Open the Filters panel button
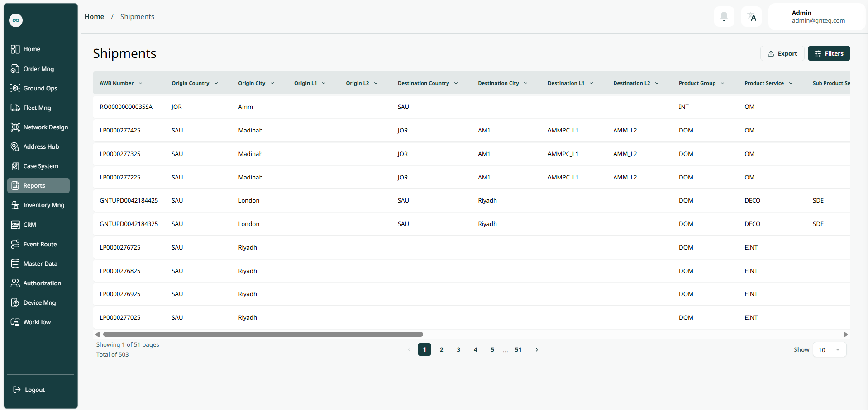This screenshot has height=410, width=868. (x=829, y=53)
